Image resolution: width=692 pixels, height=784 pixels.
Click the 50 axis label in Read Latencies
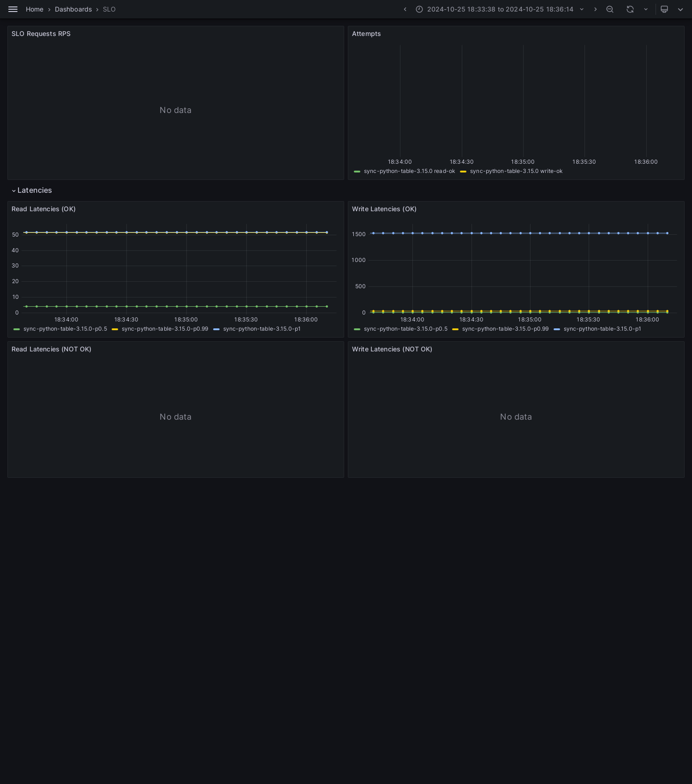point(15,235)
